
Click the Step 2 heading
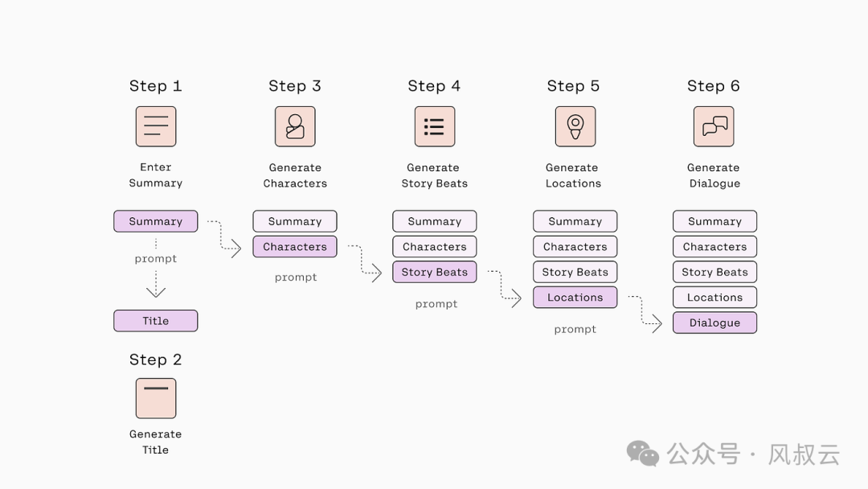coord(155,360)
